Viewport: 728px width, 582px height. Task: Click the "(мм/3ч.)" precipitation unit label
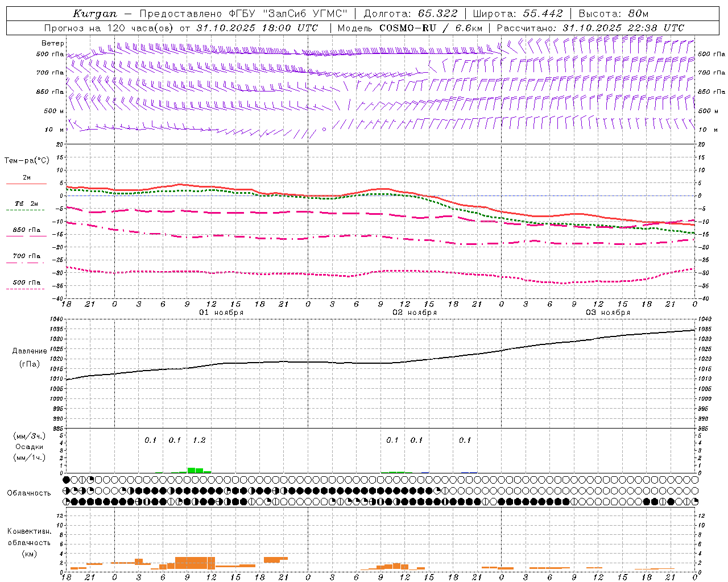pos(30,436)
